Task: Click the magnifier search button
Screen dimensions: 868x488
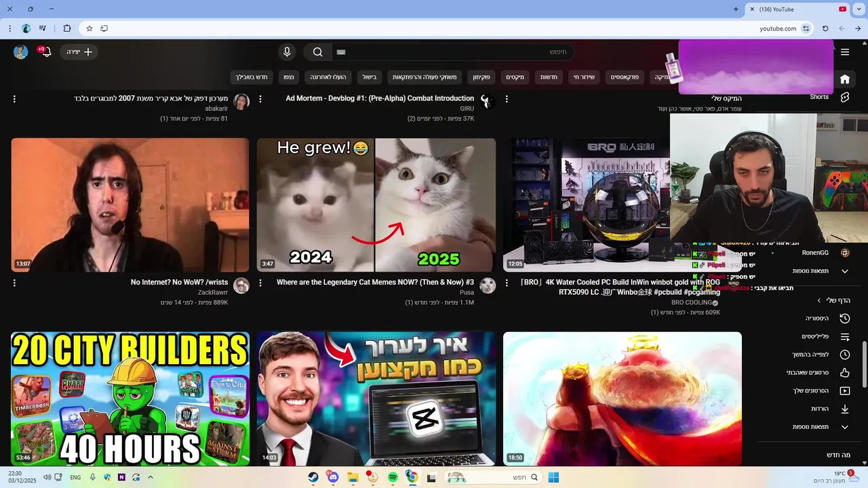Action: (317, 52)
